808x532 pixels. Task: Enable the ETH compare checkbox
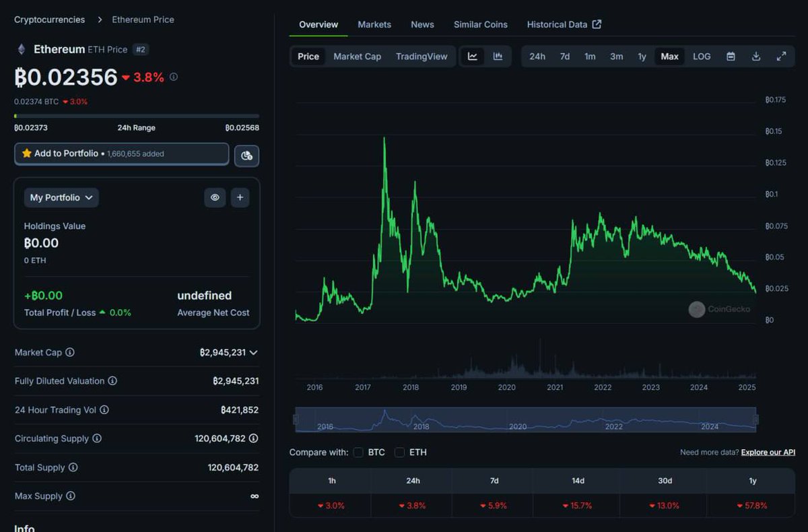pos(399,453)
